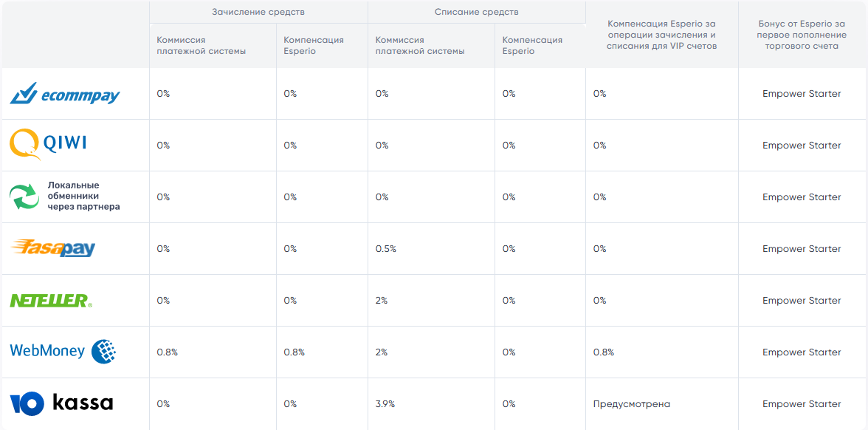
Task: Choose the FasaPay logo
Action: pyautogui.click(x=53, y=248)
